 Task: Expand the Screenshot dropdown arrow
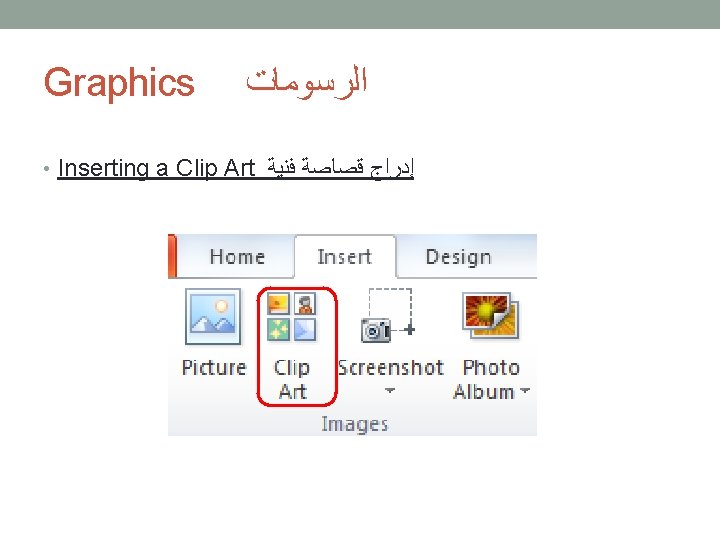[390, 392]
